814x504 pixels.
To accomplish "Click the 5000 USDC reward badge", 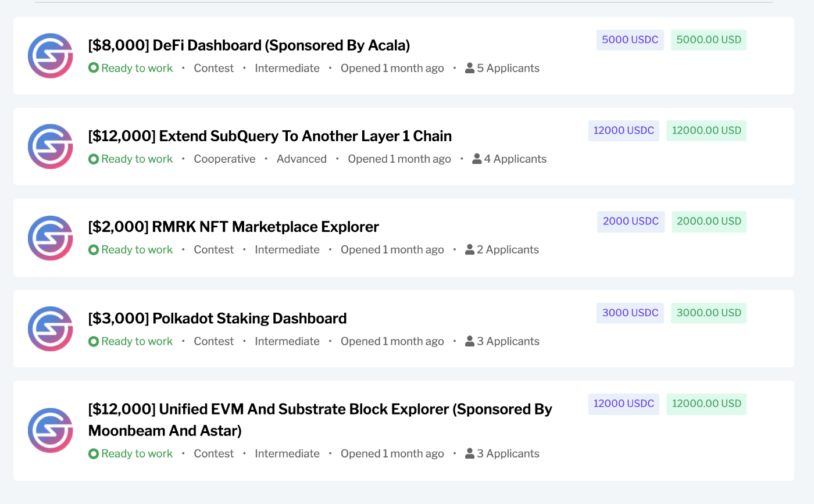I will coord(630,40).
